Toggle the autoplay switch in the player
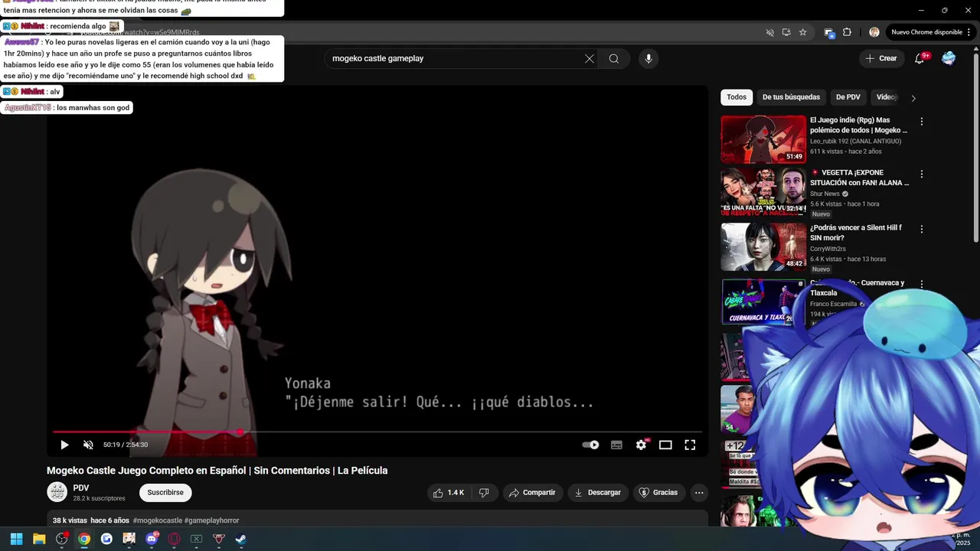The height and width of the screenshot is (551, 980). coord(590,445)
